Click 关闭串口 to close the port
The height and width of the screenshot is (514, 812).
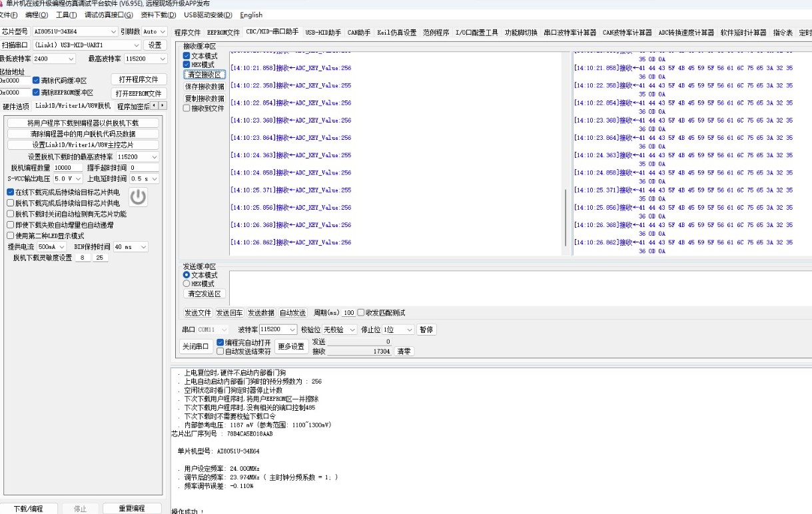click(x=196, y=347)
